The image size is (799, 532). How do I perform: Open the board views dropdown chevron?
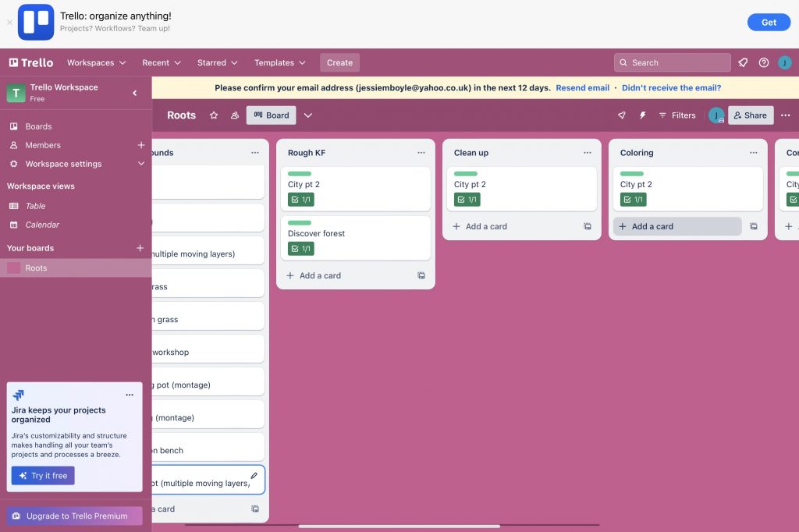click(x=308, y=115)
